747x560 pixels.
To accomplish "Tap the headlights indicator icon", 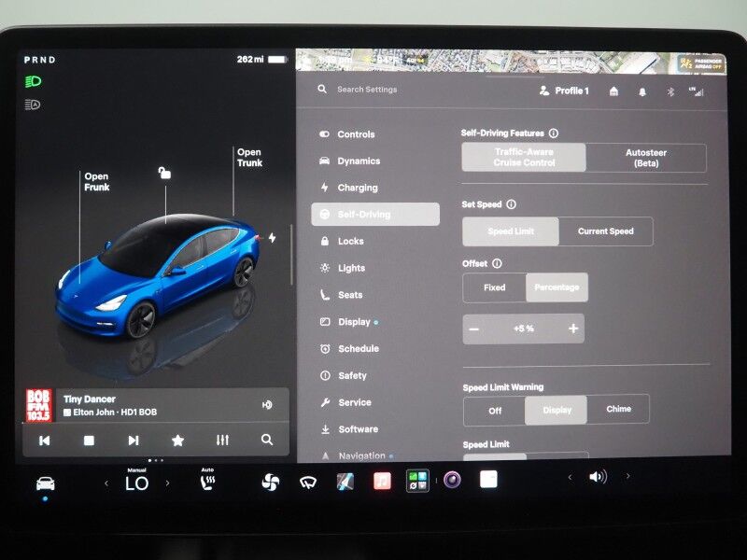I will click(x=33, y=81).
